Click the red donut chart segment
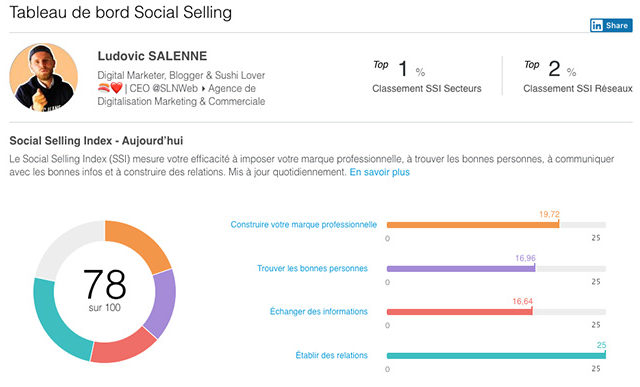The image size is (640, 387). 121,349
